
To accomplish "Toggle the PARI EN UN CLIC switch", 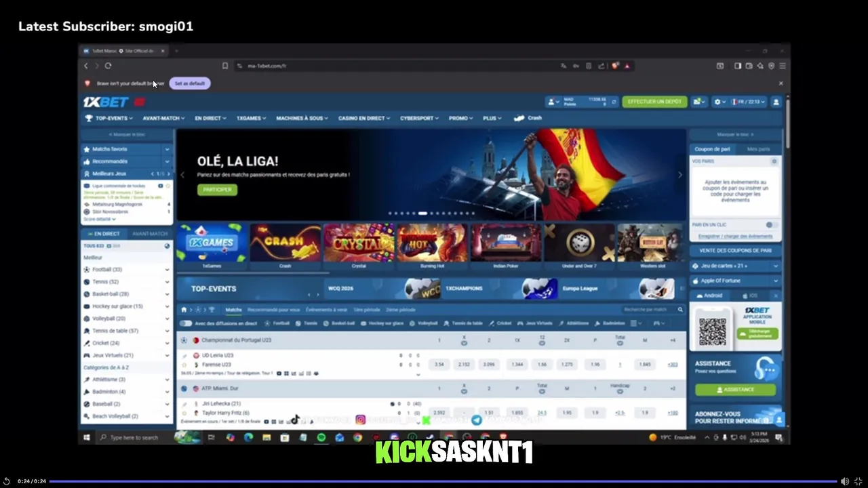I will (x=770, y=224).
